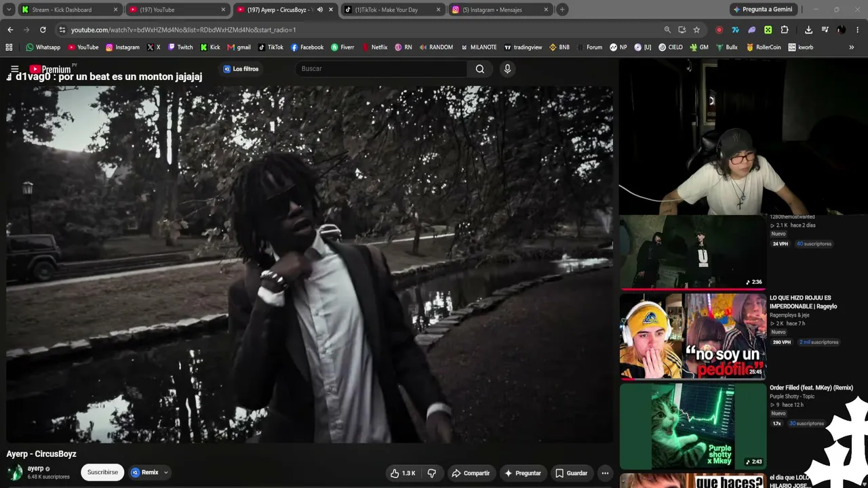
Task: Open 'Order Filled (feat. MKey) (Remix)' title
Action: 811,388
